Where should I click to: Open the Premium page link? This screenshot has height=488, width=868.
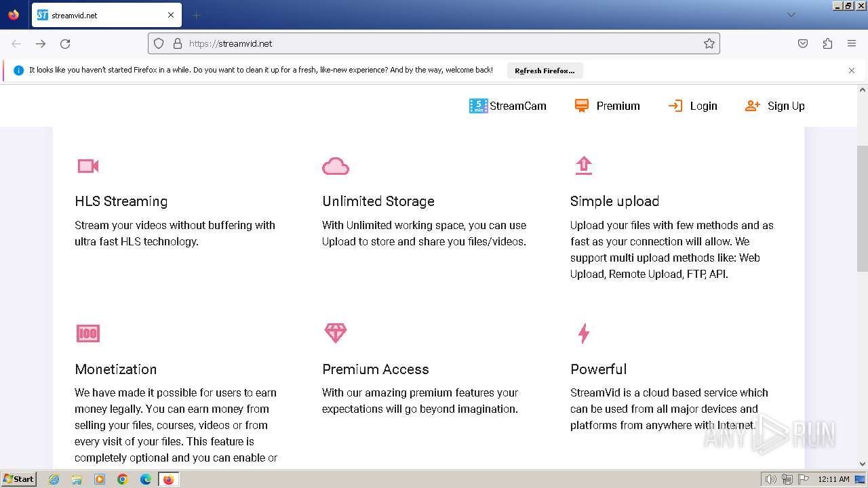coord(608,106)
